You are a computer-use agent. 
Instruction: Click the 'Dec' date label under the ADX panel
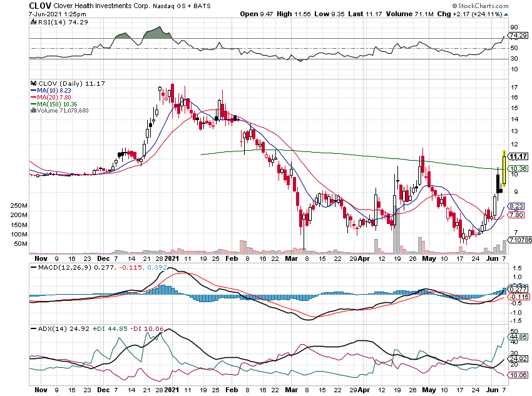point(103,390)
